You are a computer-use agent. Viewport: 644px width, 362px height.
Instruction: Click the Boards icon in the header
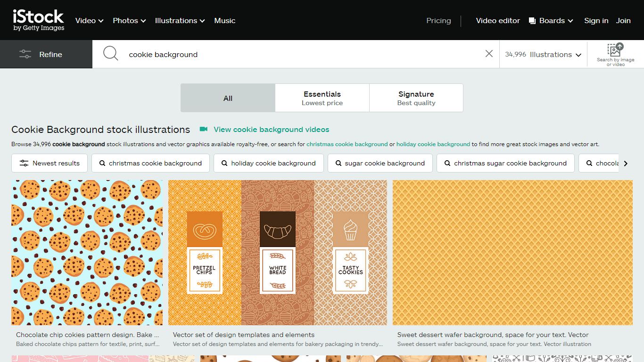click(x=532, y=21)
